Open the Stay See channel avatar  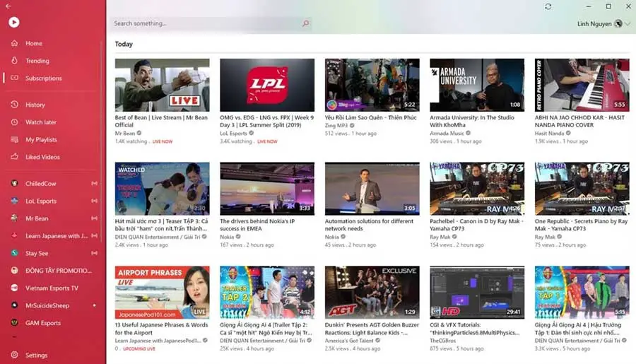pos(14,253)
